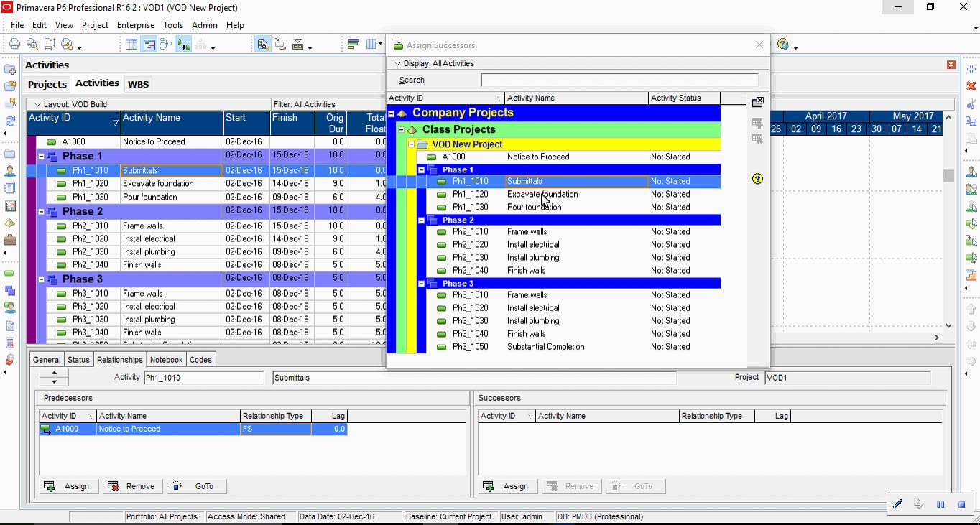Click the previous/next activity stepper
This screenshot has width=980, height=525.
pos(54,378)
